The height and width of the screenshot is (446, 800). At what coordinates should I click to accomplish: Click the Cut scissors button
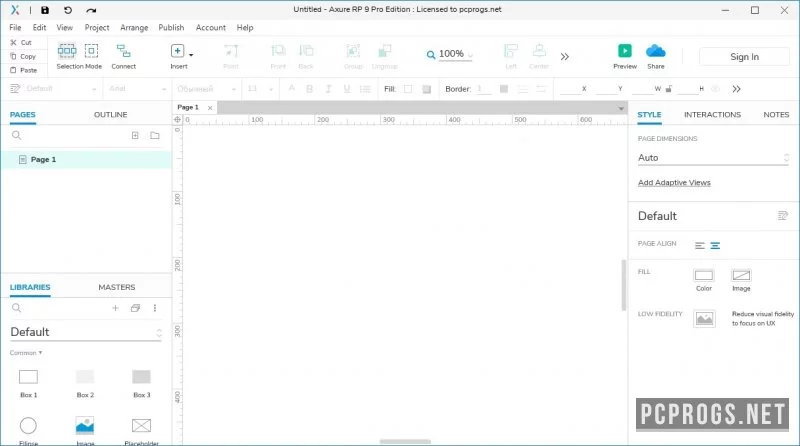(x=21, y=42)
